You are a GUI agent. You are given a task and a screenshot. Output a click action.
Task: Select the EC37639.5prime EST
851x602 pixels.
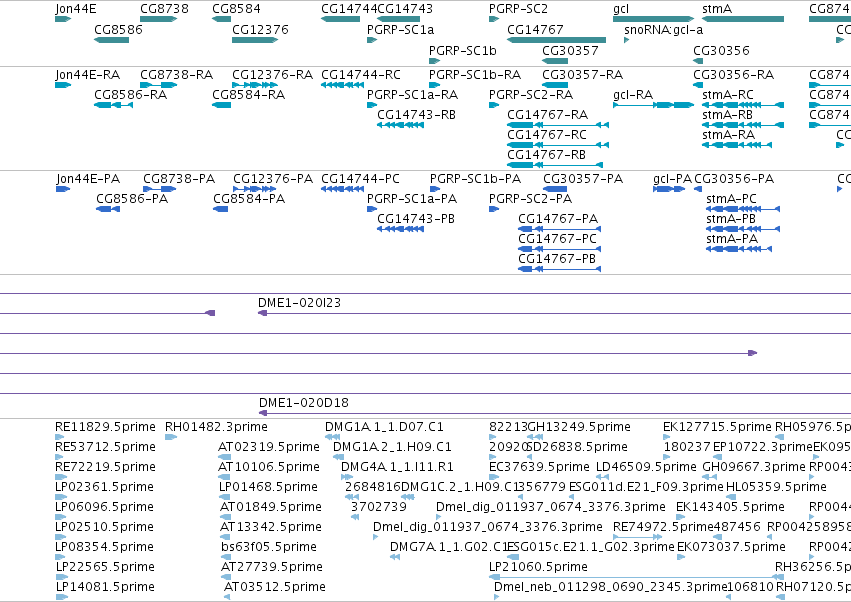coord(494,477)
